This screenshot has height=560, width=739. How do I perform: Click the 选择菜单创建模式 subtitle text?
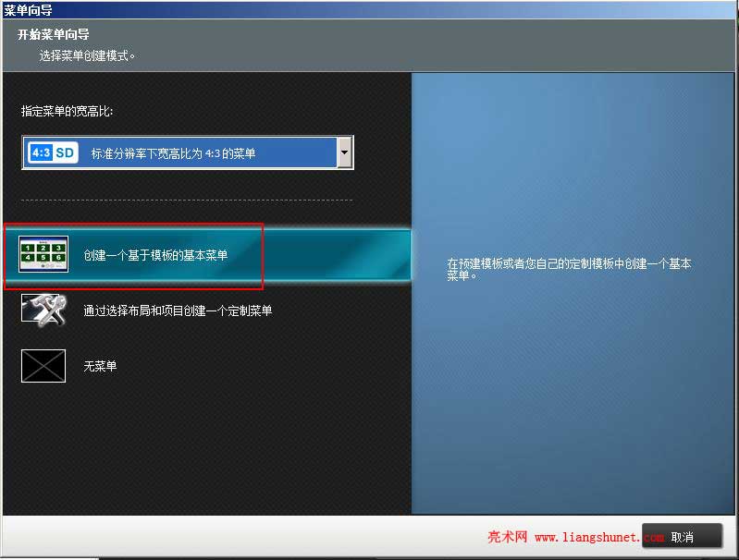pyautogui.click(x=87, y=56)
